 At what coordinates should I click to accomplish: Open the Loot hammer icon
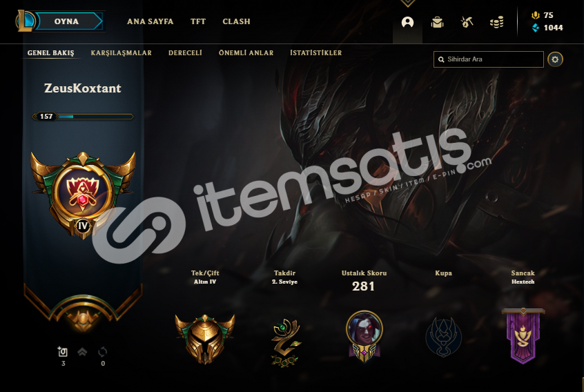(x=467, y=22)
